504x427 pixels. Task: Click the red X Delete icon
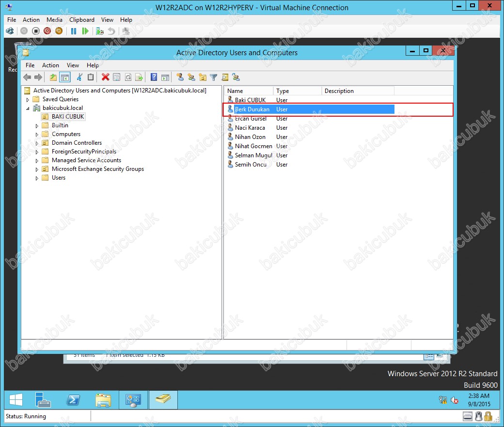[x=106, y=77]
